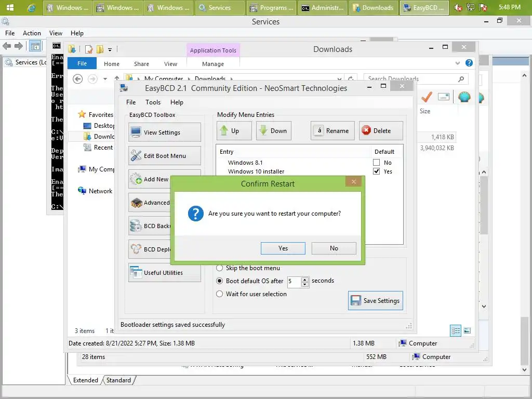The height and width of the screenshot is (399, 532).
Task: Expand the ribbon chevron in Downloads
Action: (457, 63)
